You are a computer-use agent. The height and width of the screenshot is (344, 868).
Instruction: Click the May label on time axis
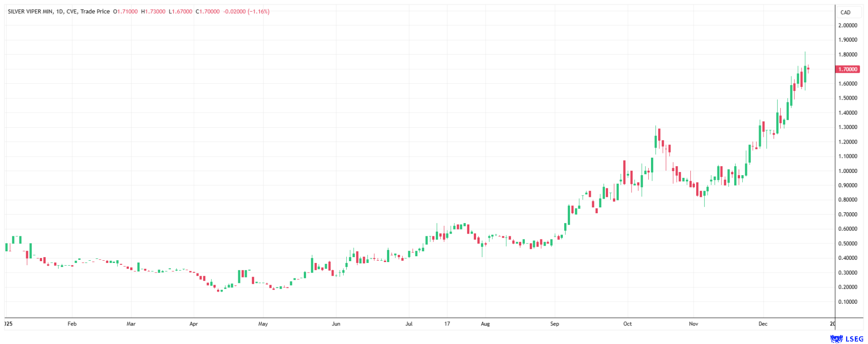pos(263,324)
